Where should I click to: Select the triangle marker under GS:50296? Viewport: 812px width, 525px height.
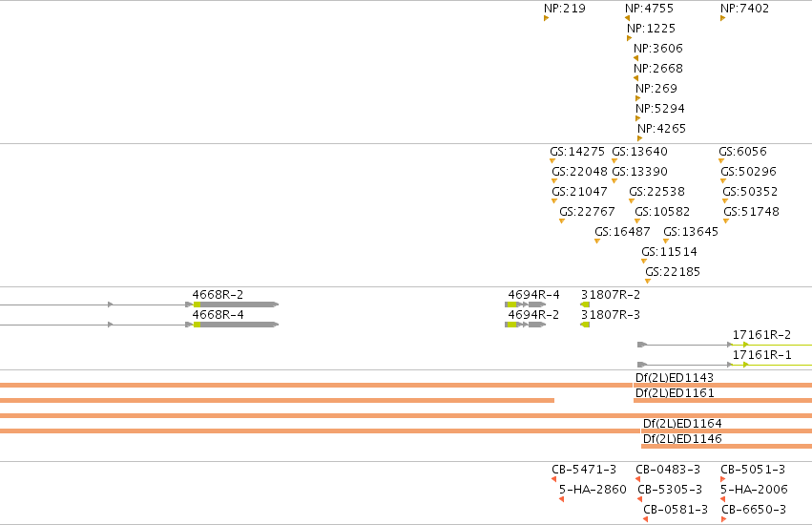723,180
